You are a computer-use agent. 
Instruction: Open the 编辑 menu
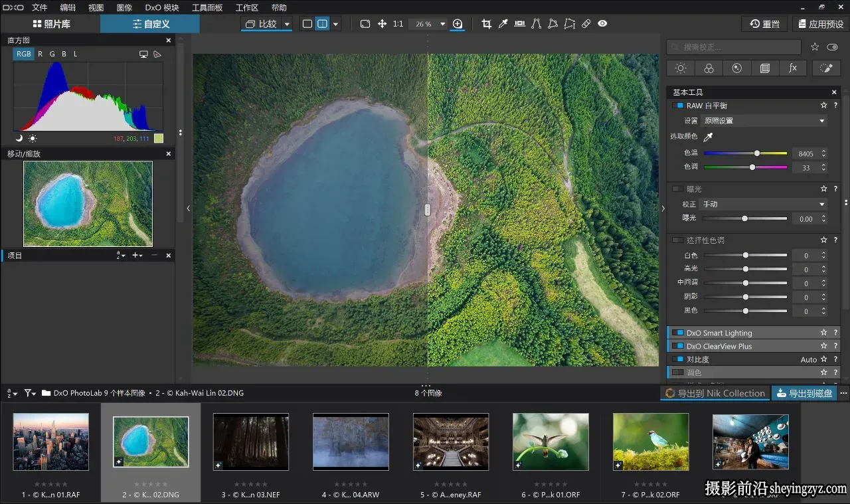coord(68,7)
